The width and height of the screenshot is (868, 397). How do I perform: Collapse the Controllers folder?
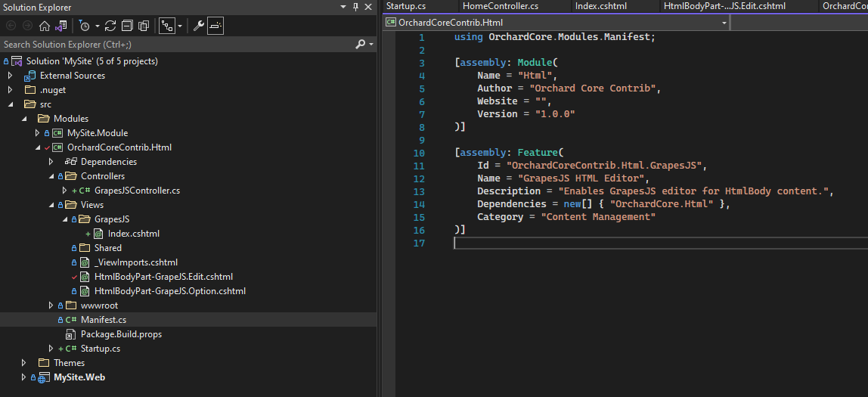pos(51,176)
